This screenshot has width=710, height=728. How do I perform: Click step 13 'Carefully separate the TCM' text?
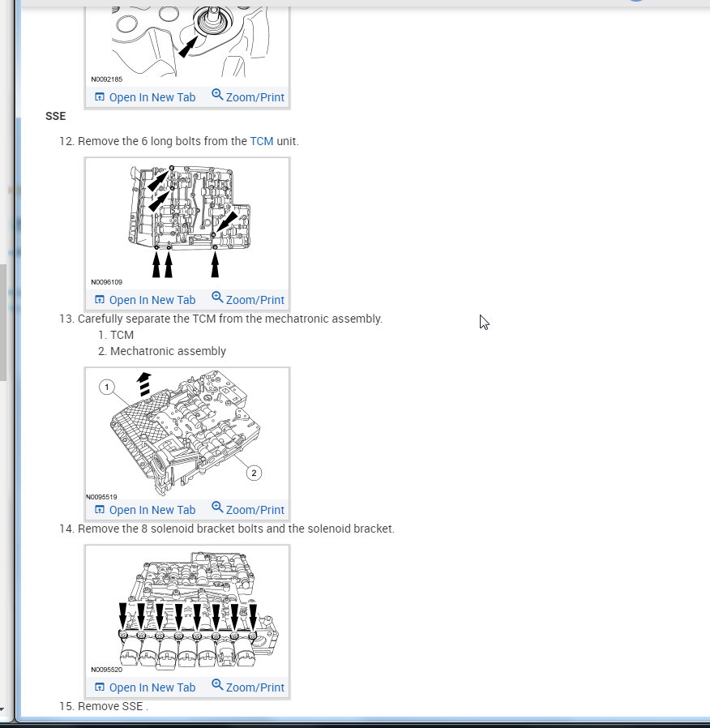230,319
